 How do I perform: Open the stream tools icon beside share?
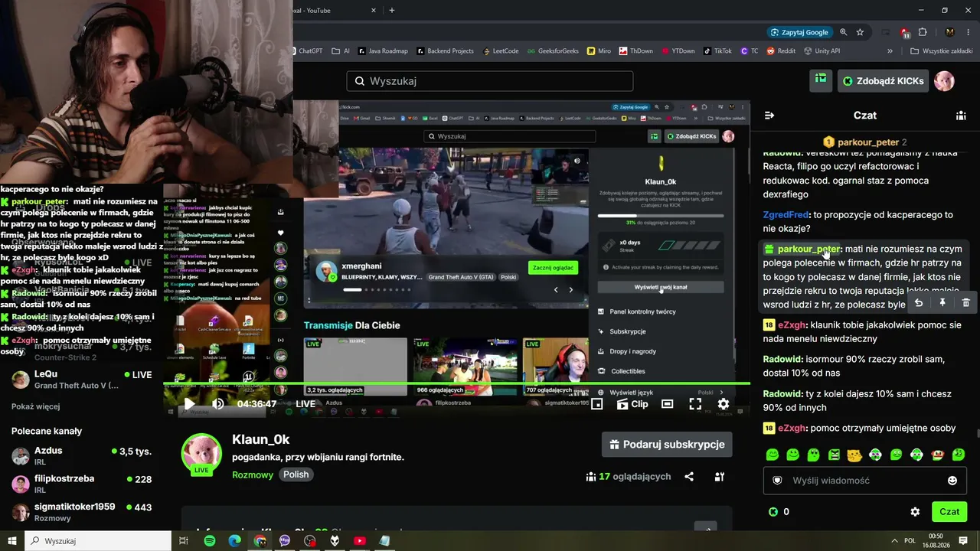pyautogui.click(x=720, y=477)
